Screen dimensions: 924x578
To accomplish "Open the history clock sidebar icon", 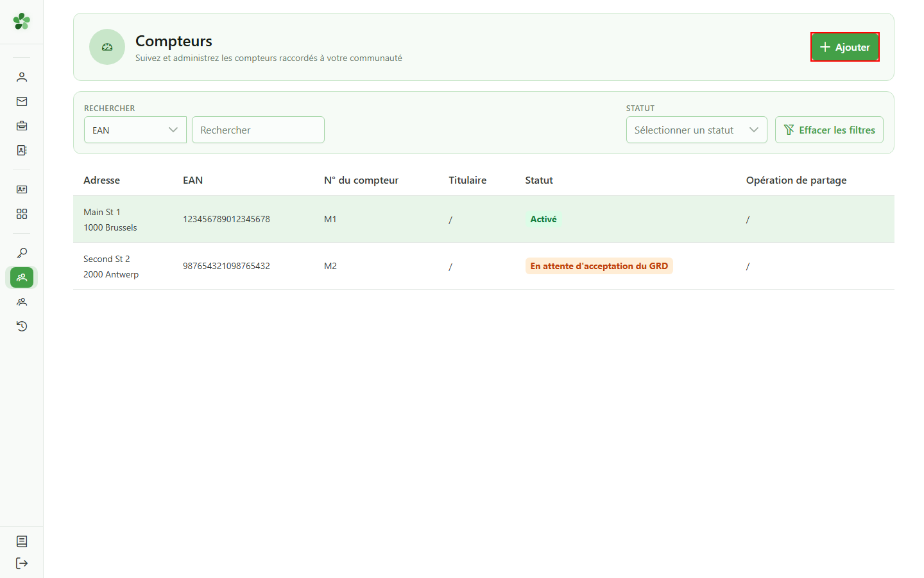I will point(22,326).
